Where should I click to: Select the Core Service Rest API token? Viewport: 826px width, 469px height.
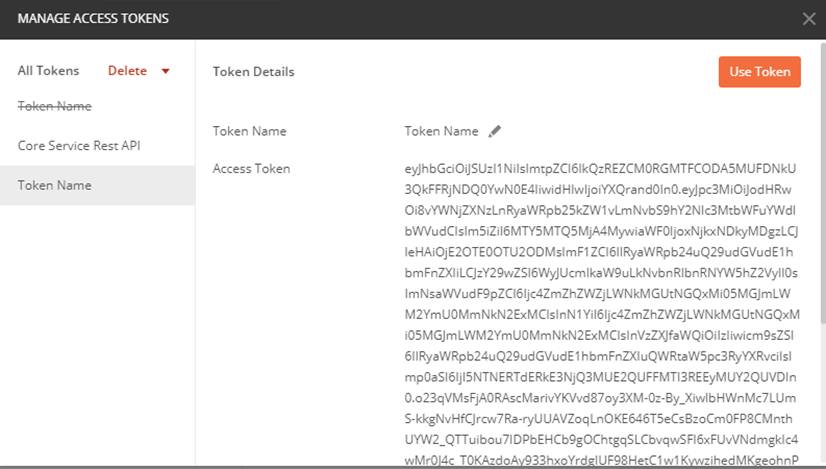[79, 145]
